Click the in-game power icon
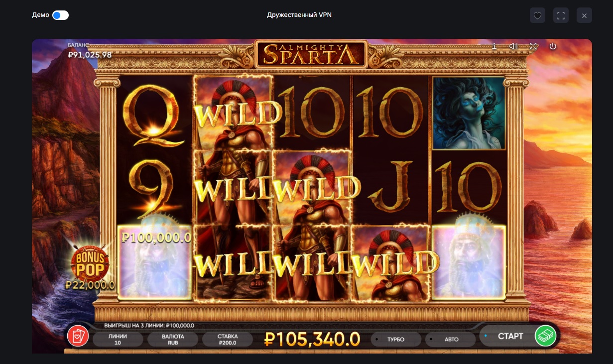The image size is (613, 364). pyautogui.click(x=552, y=46)
